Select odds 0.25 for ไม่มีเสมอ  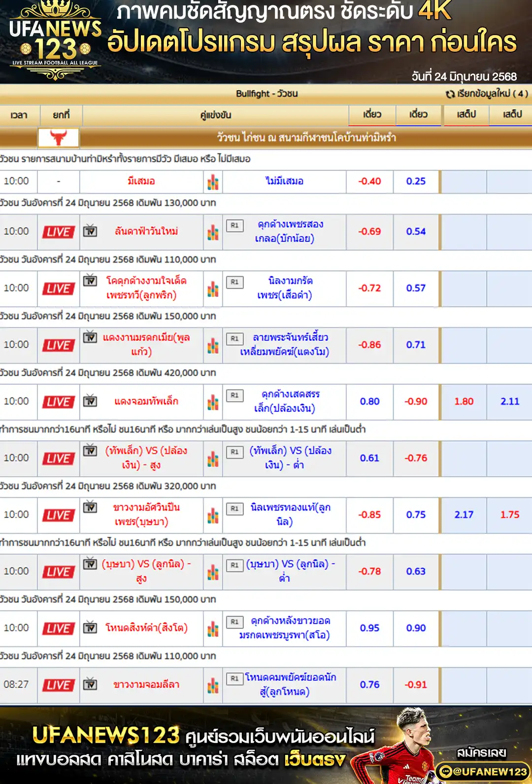click(416, 181)
